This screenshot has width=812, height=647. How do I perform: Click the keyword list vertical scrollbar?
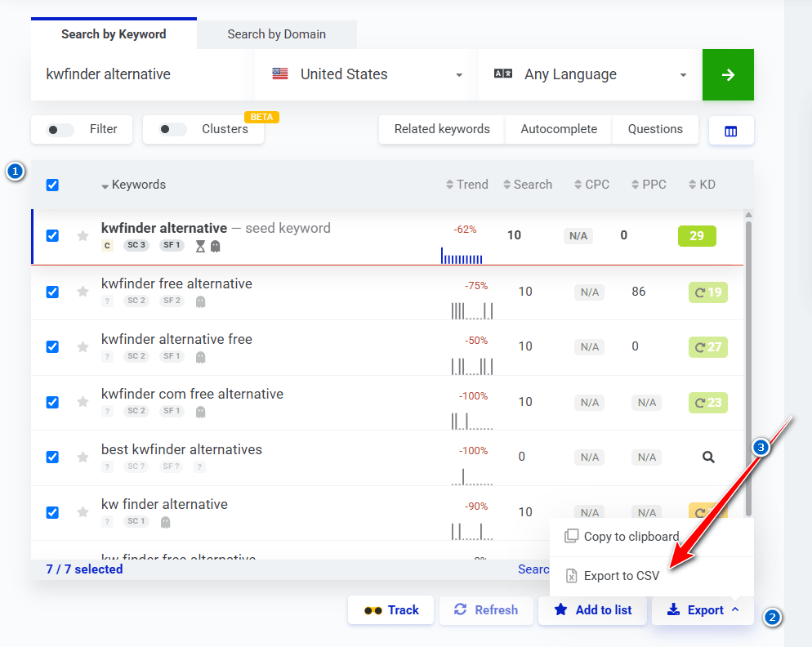[x=748, y=368]
